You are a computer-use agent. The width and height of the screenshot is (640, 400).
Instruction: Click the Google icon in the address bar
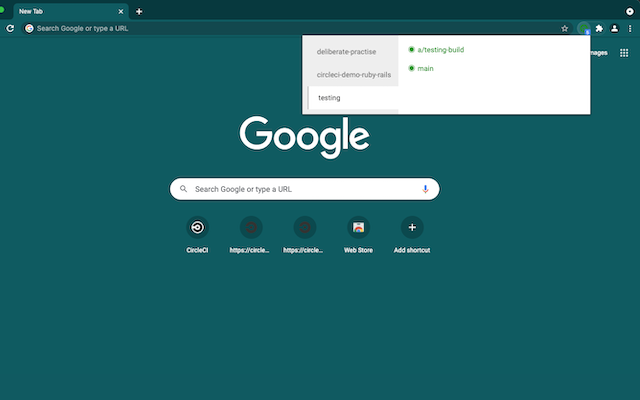(x=29, y=28)
